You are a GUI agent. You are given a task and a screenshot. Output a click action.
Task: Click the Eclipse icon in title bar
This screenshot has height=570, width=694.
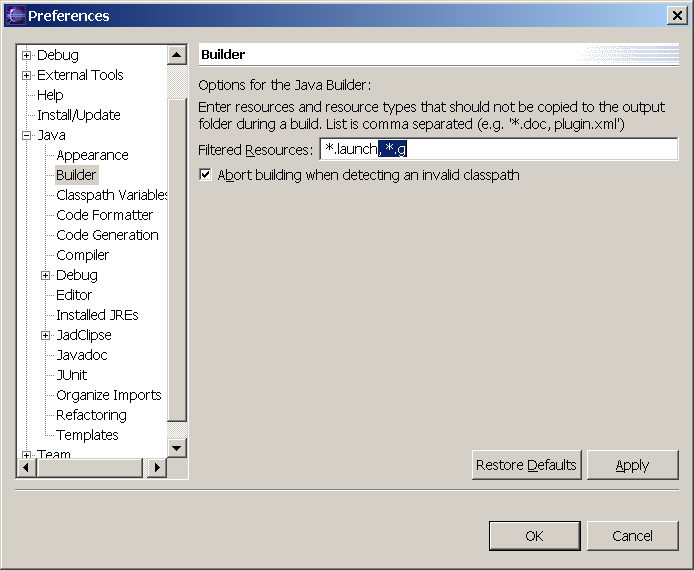[15, 15]
